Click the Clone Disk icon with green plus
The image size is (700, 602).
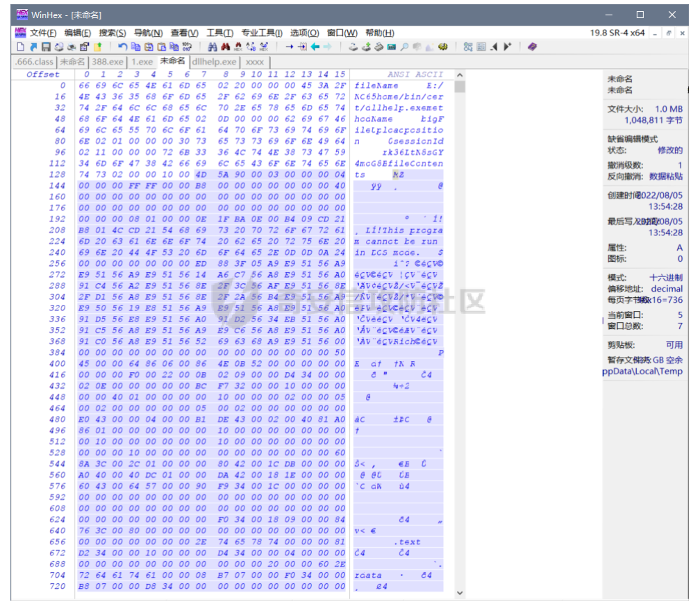pyautogui.click(x=366, y=47)
